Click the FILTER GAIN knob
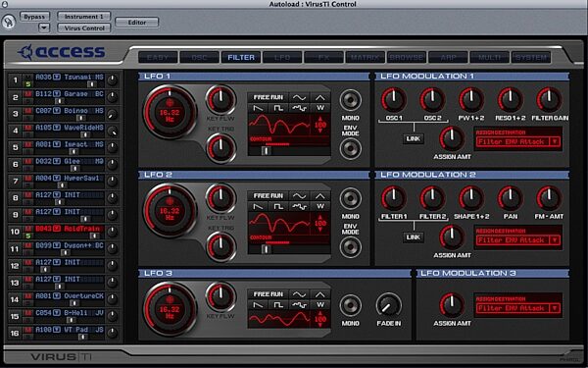 pyautogui.click(x=549, y=99)
